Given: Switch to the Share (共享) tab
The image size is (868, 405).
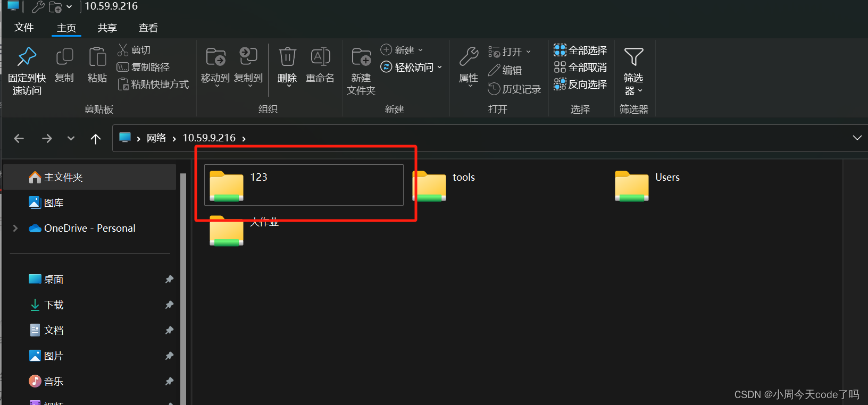Looking at the screenshot, I should point(107,28).
